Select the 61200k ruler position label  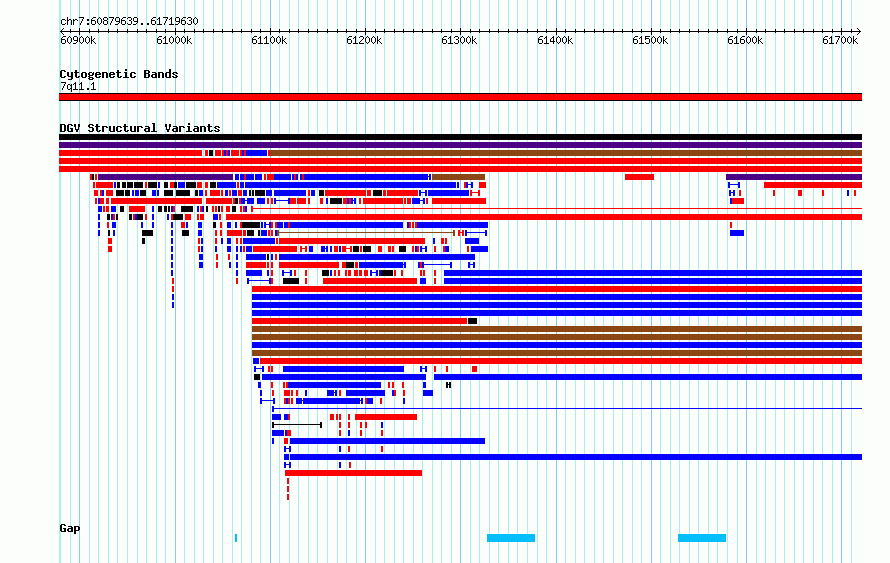pyautogui.click(x=364, y=40)
